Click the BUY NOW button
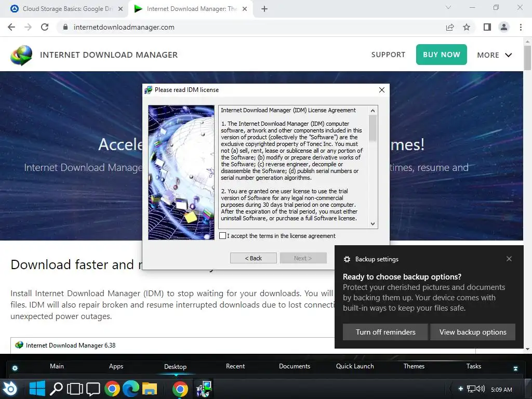 (442, 55)
